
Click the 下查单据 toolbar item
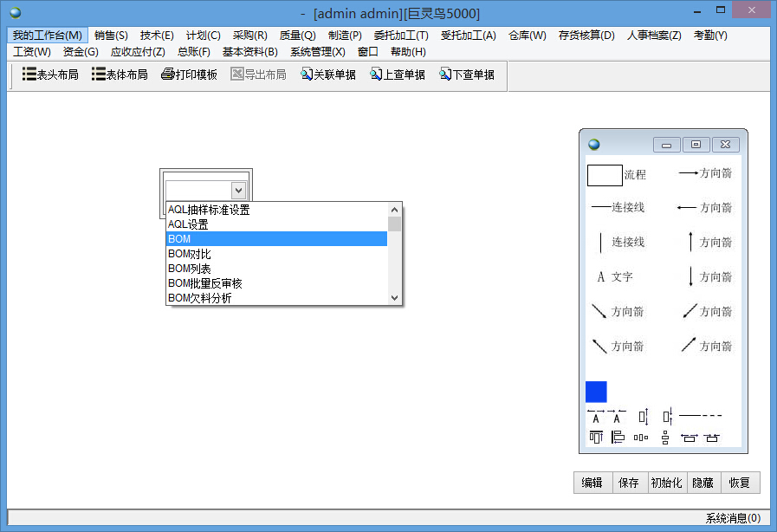[x=466, y=75]
